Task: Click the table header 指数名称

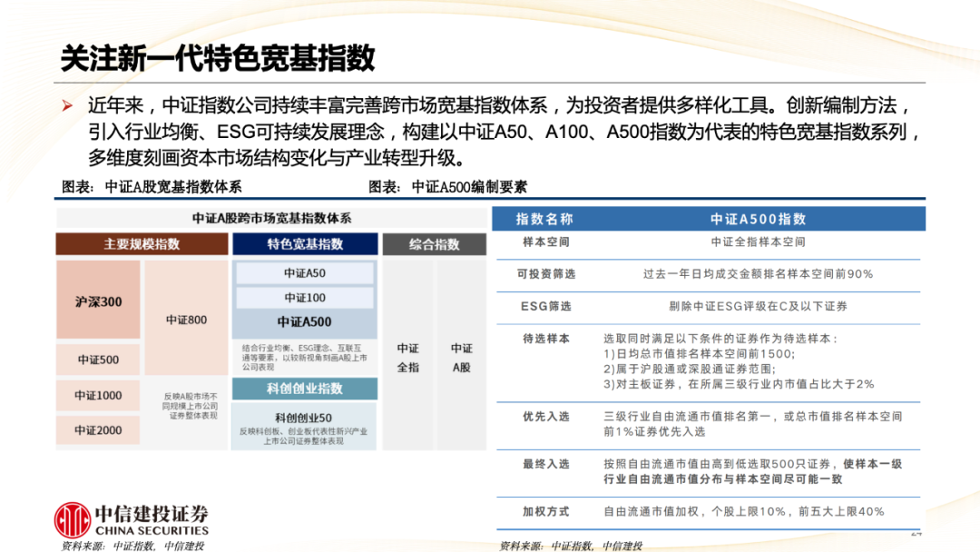Action: pyautogui.click(x=544, y=219)
